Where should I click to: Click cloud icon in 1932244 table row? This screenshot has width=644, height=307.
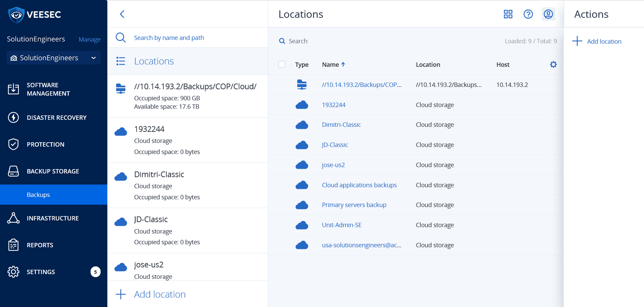tap(302, 105)
